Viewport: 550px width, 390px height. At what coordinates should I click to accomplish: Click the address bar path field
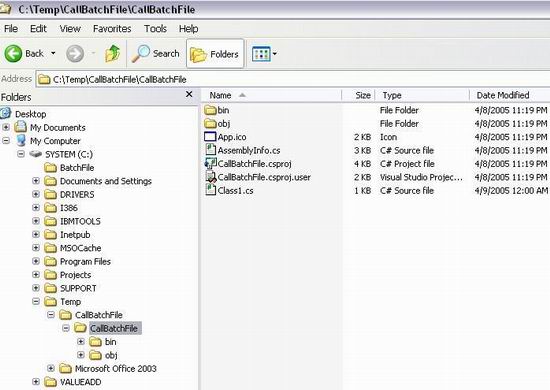pos(293,79)
